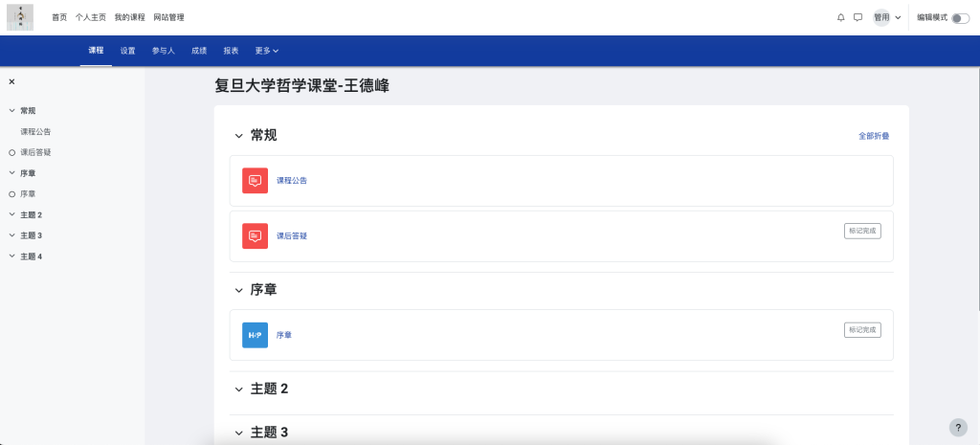Open the 课程公告 activity link
This screenshot has height=445, width=980.
pos(292,181)
